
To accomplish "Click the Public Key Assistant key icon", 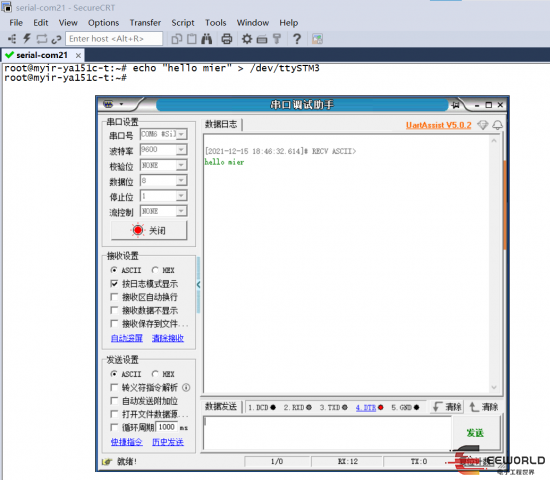I will click(277, 39).
